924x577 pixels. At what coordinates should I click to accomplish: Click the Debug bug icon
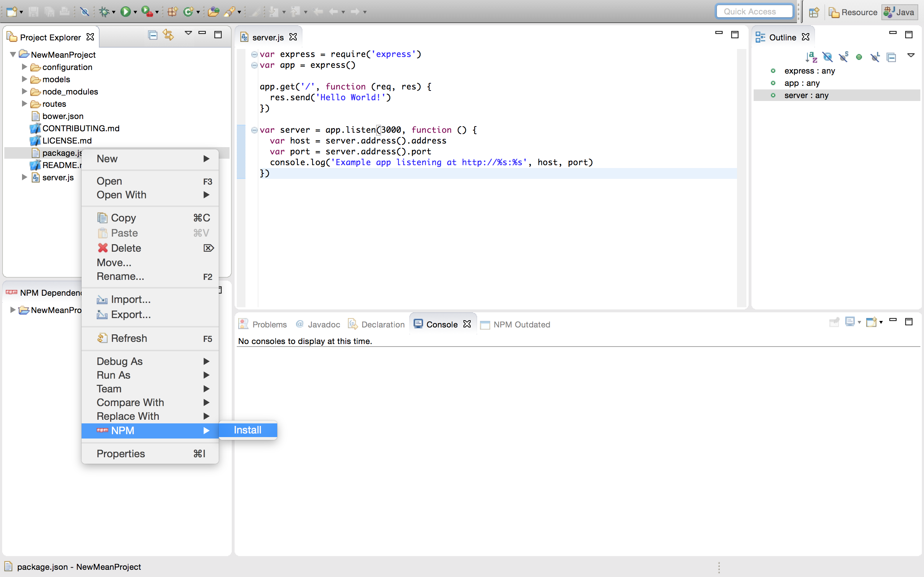click(x=104, y=12)
